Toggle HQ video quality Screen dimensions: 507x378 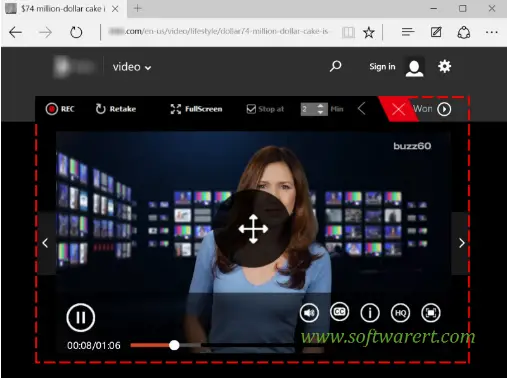[400, 313]
